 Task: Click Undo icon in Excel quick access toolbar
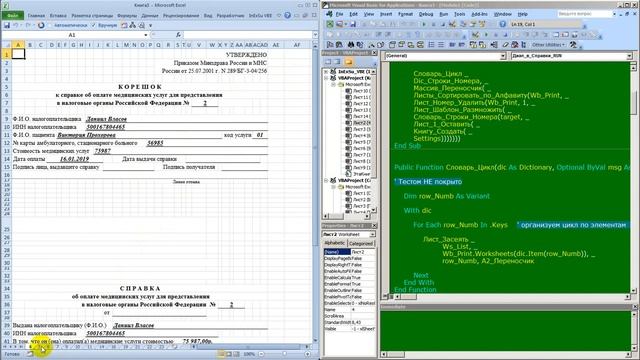point(16,25)
